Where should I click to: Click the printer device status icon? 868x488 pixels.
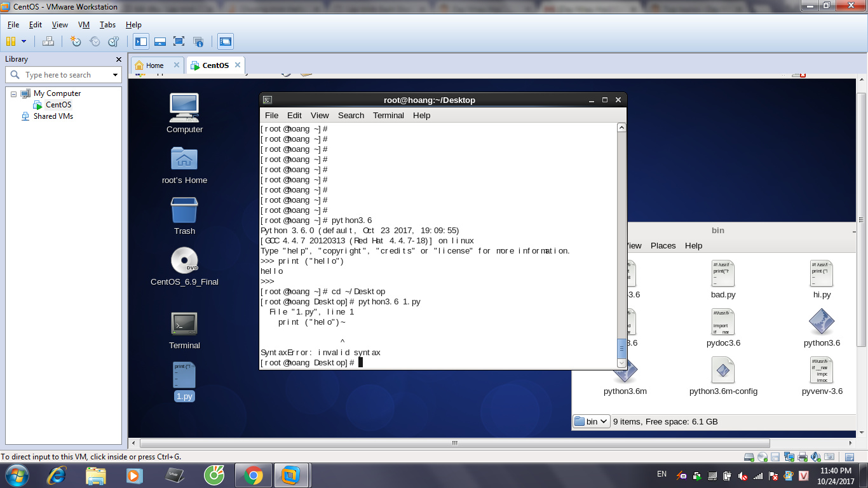[x=802, y=457]
